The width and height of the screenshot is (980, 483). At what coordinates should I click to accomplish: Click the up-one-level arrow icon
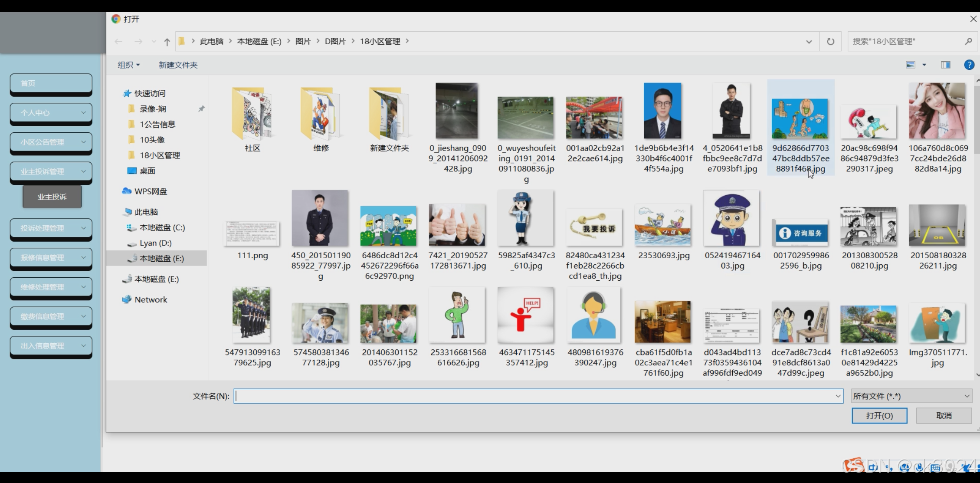[167, 42]
